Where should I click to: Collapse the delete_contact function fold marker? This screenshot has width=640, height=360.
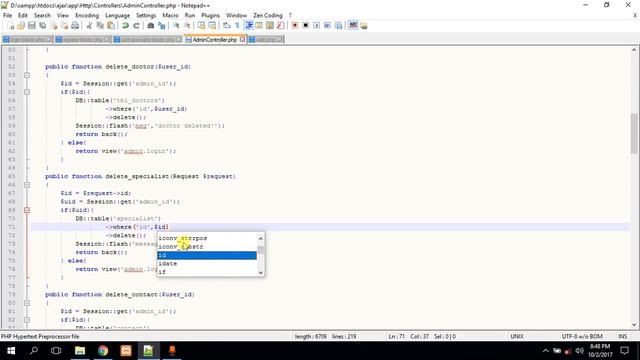pyautogui.click(x=27, y=303)
